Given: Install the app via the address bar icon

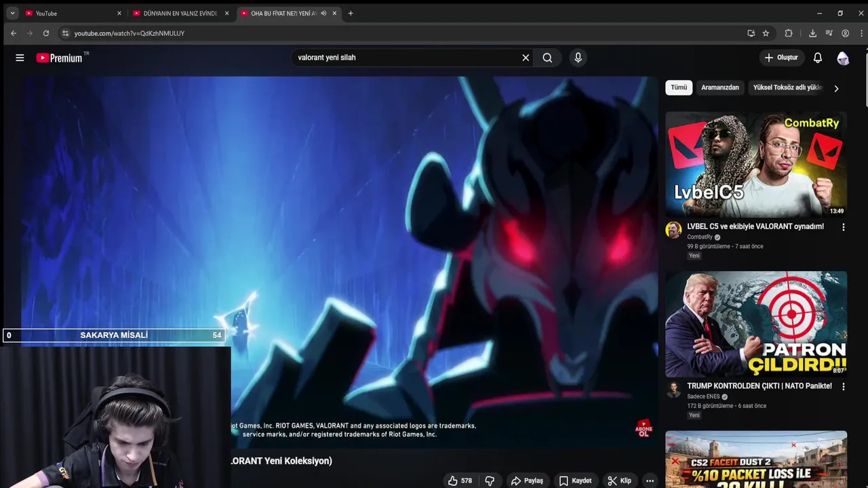Looking at the screenshot, I should 751,33.
